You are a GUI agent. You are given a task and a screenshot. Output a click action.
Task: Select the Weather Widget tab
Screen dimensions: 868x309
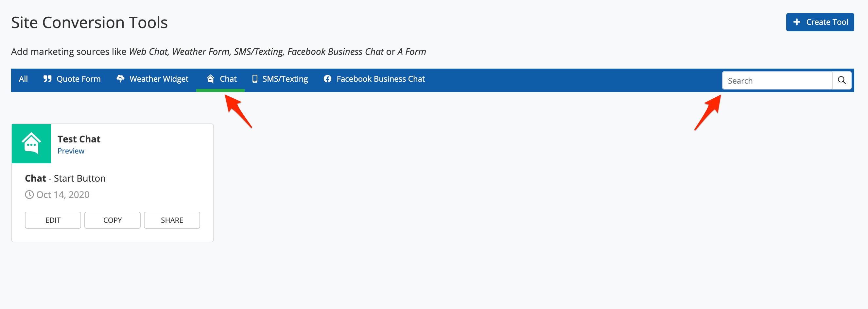159,79
